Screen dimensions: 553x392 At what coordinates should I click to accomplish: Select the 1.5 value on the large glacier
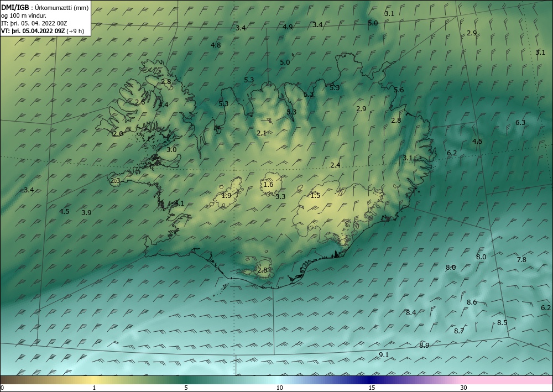(x=315, y=195)
